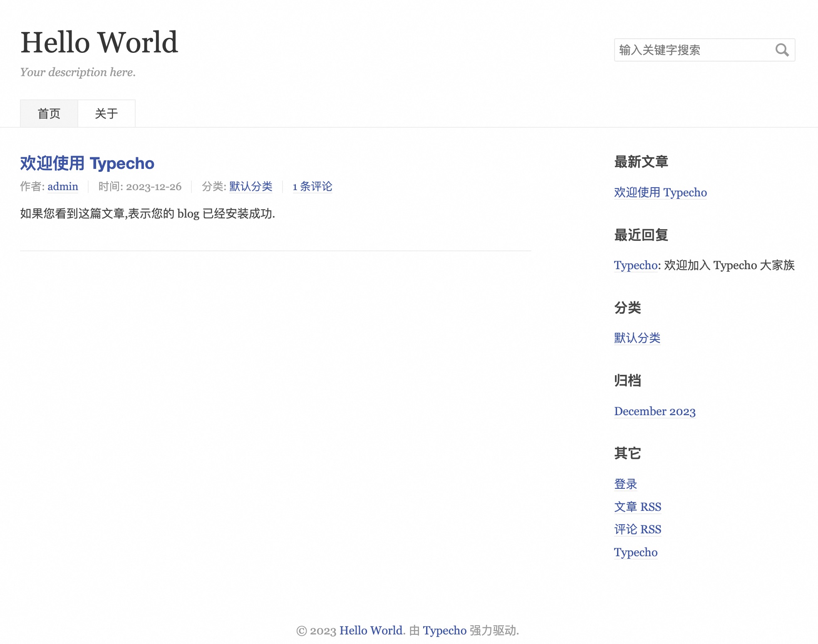Click Typecho link under 其它

tap(636, 552)
